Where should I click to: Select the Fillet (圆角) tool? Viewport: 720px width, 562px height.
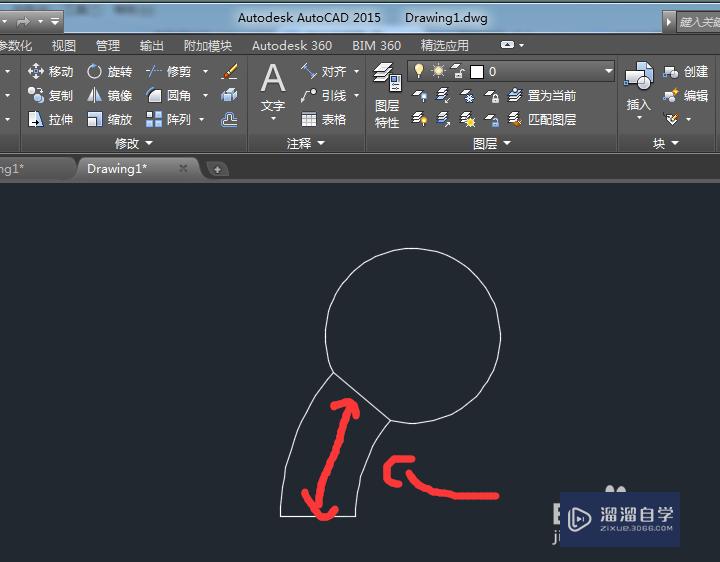(168, 95)
